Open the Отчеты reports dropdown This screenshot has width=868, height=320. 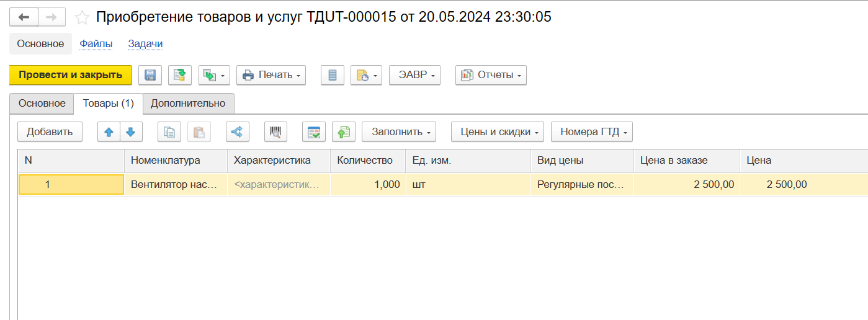[491, 75]
